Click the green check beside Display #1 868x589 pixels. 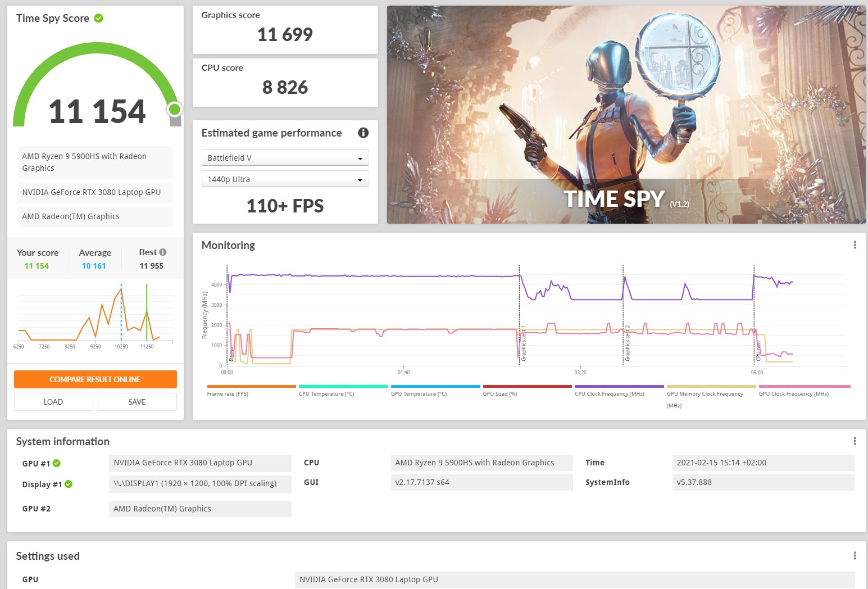point(69,484)
